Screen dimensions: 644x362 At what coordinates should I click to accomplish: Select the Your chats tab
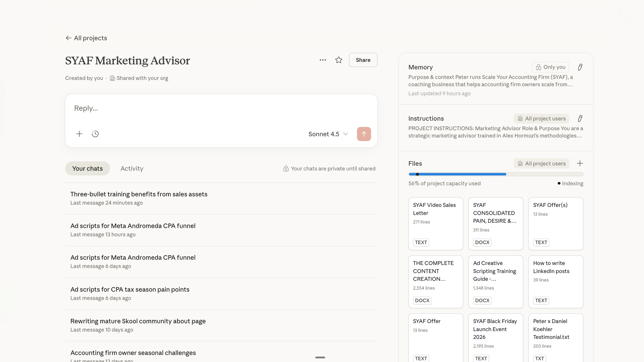87,168
